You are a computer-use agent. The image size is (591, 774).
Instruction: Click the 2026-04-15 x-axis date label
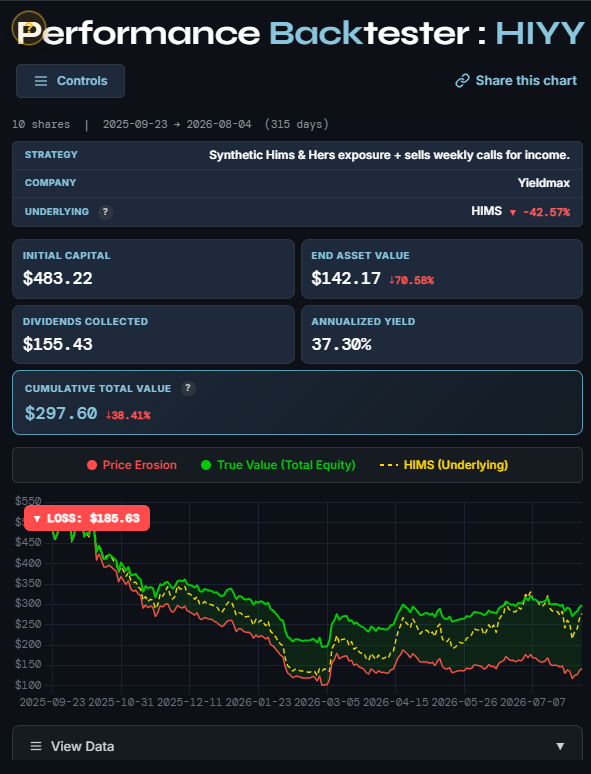point(395,702)
